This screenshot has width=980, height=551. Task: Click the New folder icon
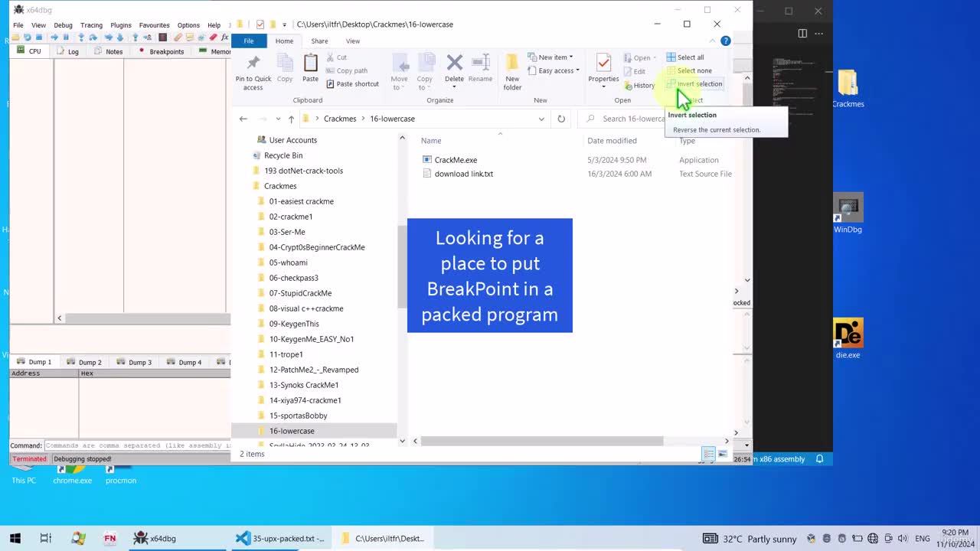pos(512,63)
